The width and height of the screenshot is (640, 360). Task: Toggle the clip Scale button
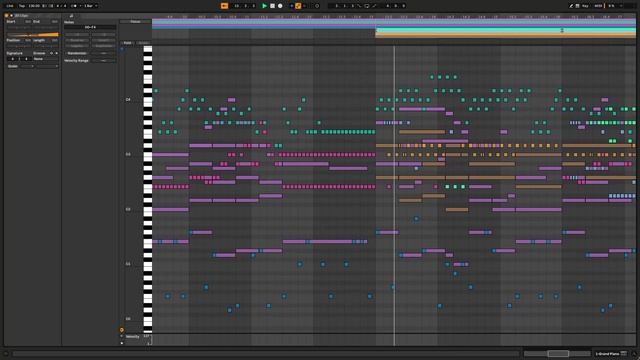coord(13,66)
